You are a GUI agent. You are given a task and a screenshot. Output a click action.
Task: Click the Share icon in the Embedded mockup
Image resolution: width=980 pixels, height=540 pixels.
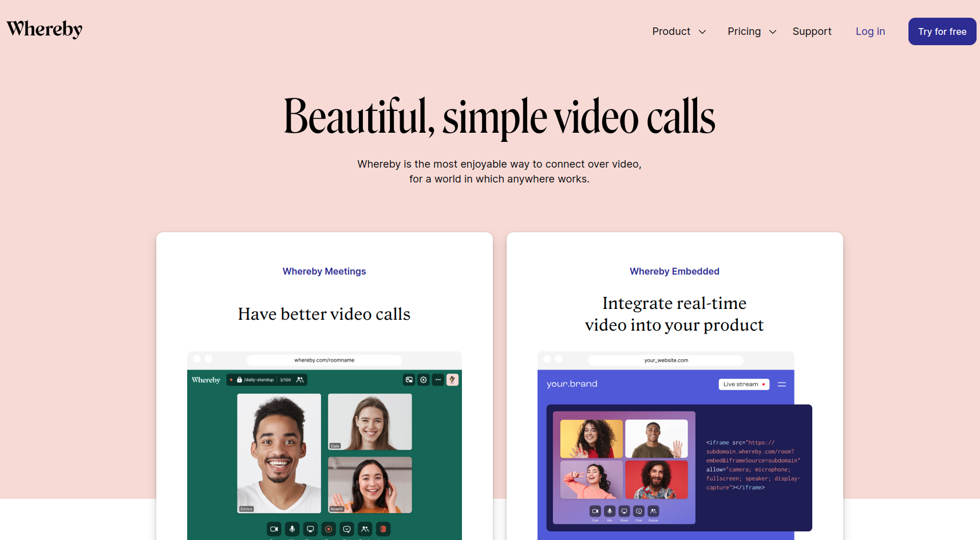(625, 511)
